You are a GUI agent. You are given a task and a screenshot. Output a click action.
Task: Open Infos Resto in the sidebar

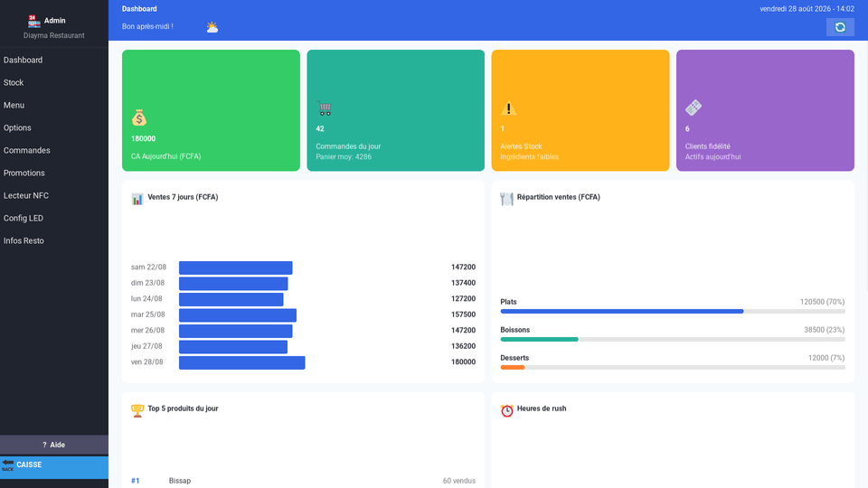(54, 241)
